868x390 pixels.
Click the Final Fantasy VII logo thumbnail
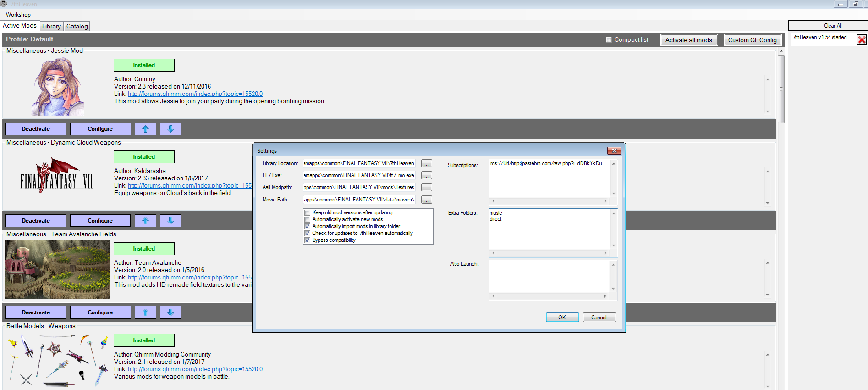point(57,176)
